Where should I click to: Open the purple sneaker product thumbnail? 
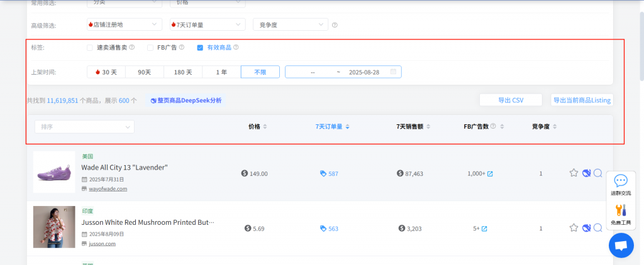pos(54,172)
